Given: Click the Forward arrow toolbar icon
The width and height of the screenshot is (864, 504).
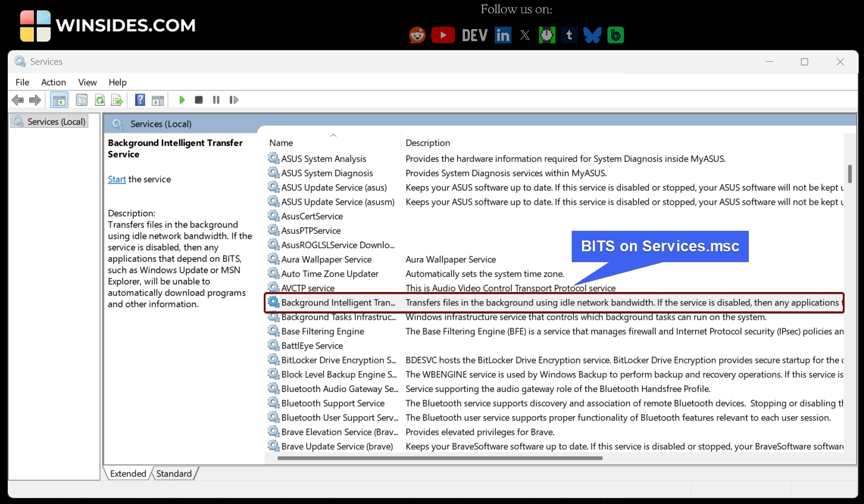Looking at the screenshot, I should pos(35,100).
